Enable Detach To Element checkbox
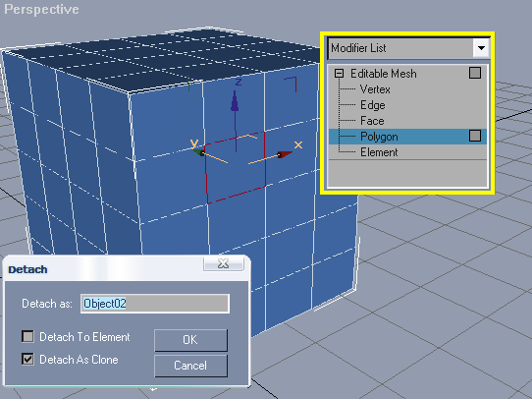Screen dimensions: 532x399 coord(27,336)
